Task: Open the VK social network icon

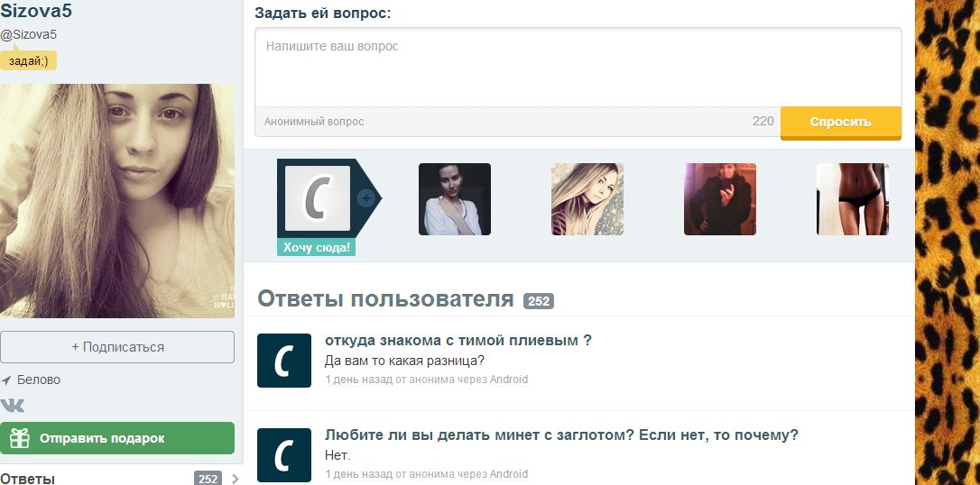Action: [13, 406]
